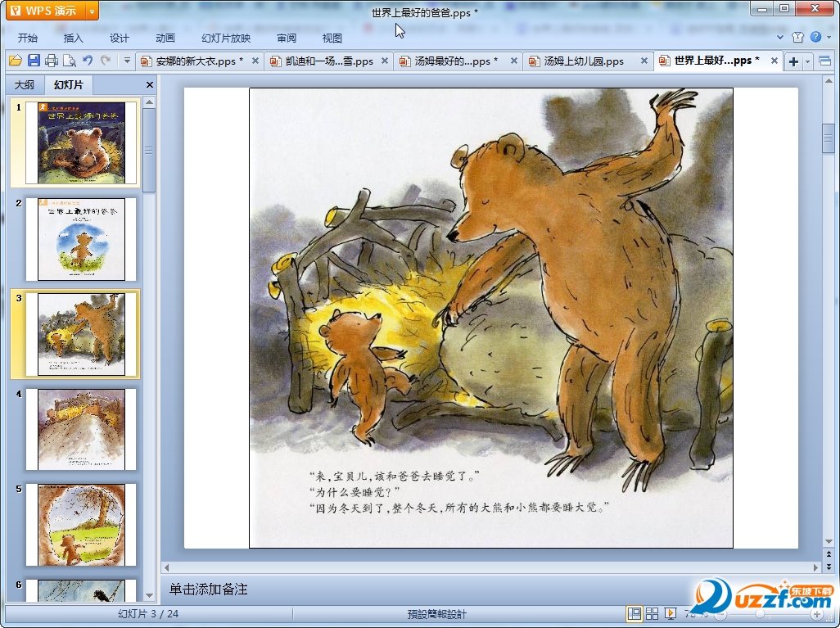Save presentation with the floppy disk icon

(34, 61)
